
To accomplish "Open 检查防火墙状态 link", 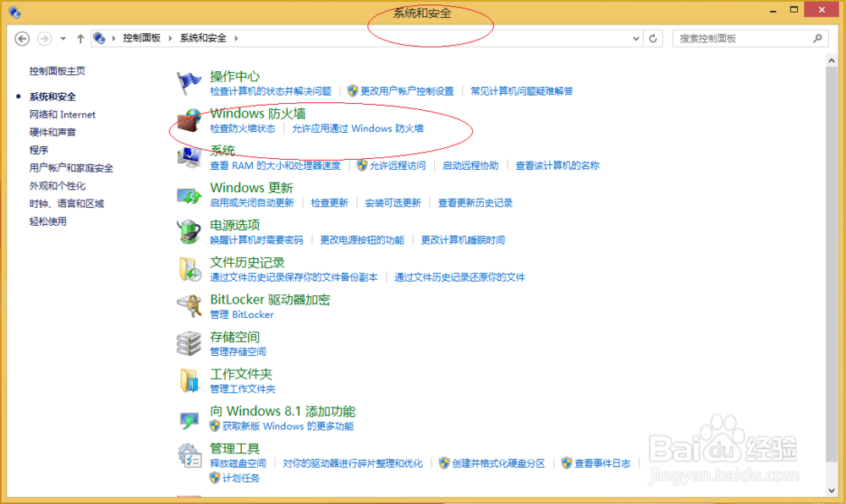I will (x=244, y=131).
